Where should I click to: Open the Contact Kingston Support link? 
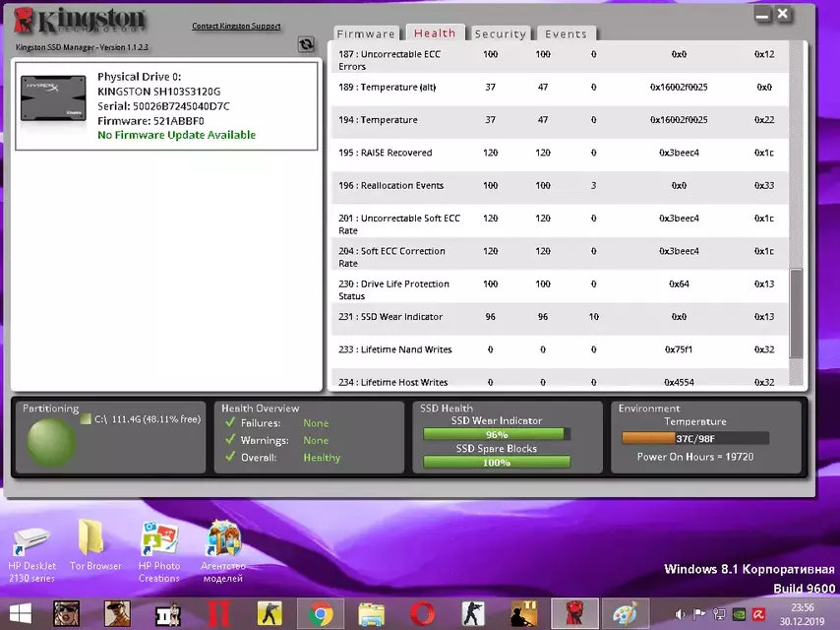(x=236, y=26)
